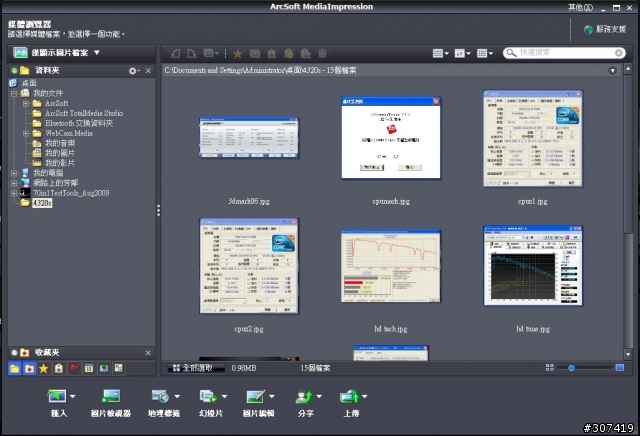The height and width of the screenshot is (436, 640).
Task: Select ArcSoft TotalMedia Studio folder
Action: tap(84, 113)
